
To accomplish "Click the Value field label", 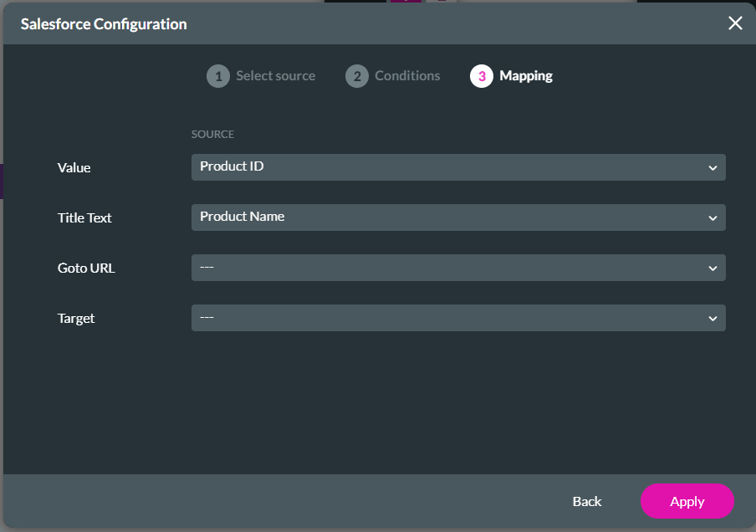I will [74, 167].
